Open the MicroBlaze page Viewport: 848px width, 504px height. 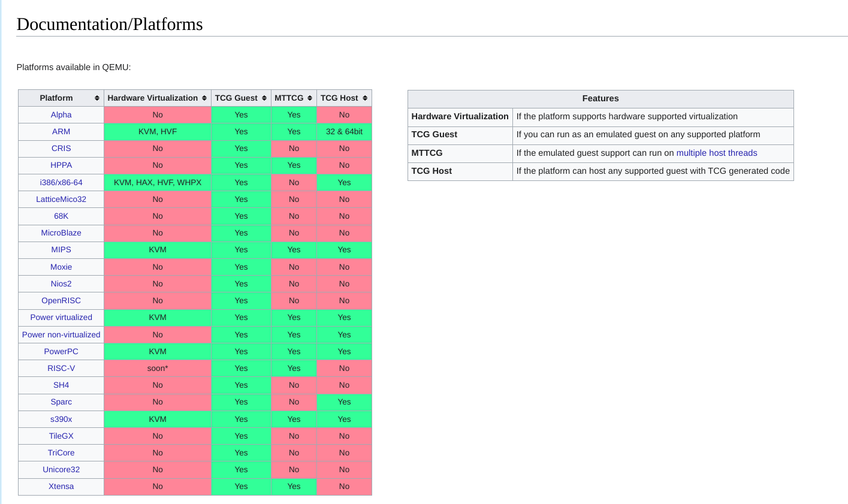coord(61,233)
